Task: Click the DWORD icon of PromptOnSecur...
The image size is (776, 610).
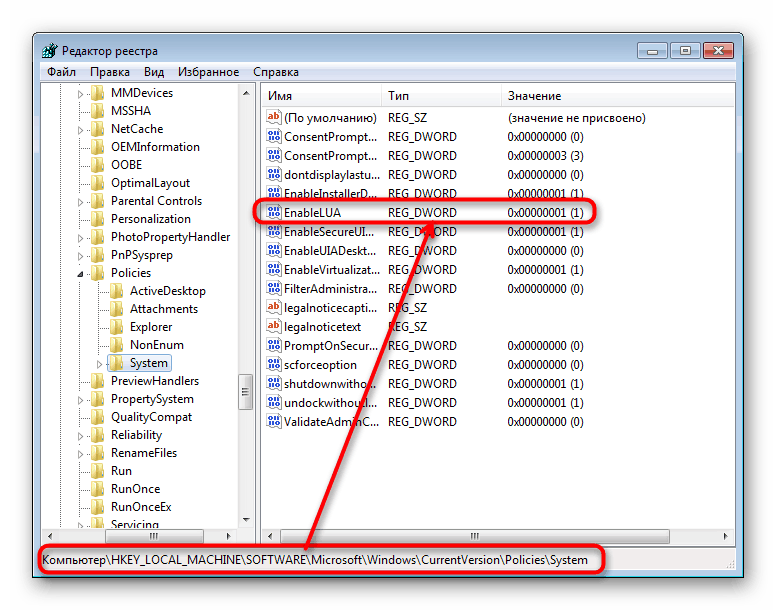Action: point(274,345)
